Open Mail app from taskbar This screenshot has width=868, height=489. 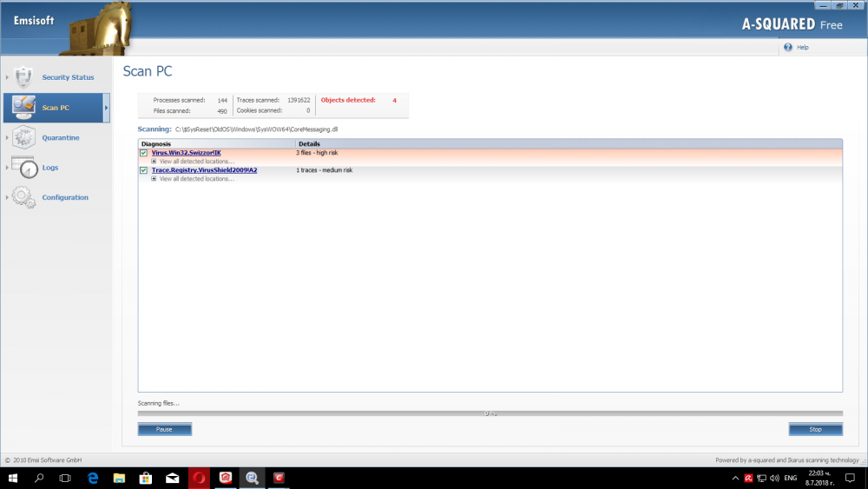click(x=172, y=478)
